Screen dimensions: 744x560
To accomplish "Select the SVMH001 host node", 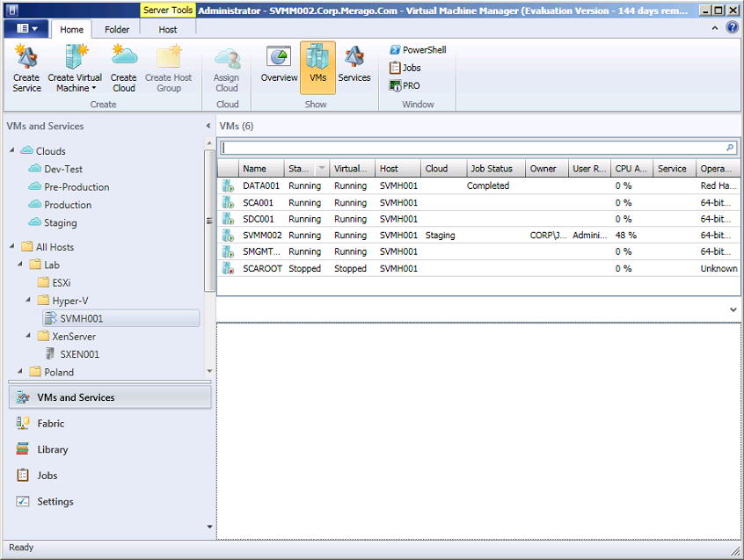I will 121,318.
